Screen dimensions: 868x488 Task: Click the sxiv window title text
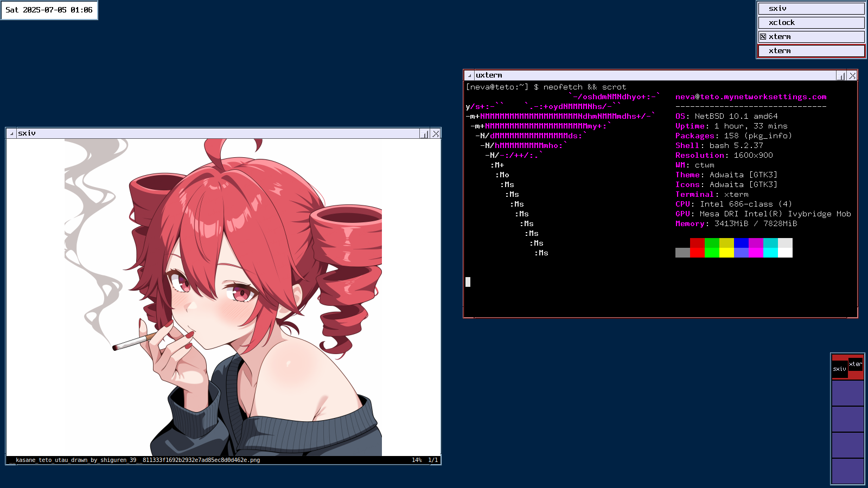click(x=27, y=133)
